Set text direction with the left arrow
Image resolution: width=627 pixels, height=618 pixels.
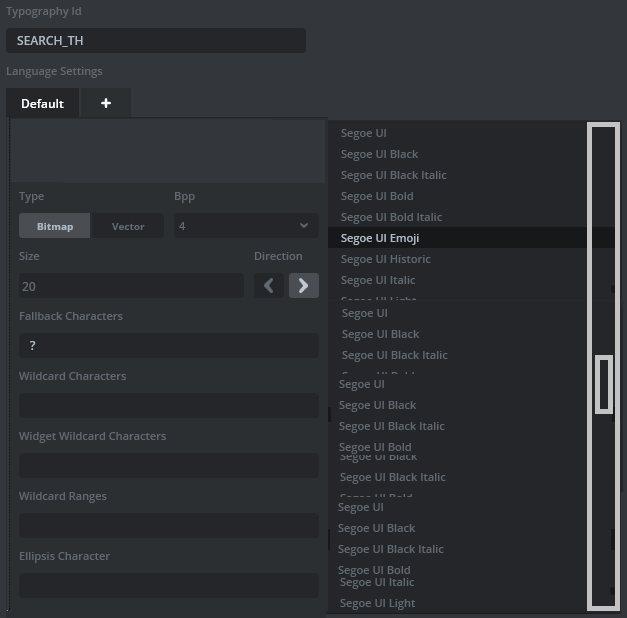point(268,286)
